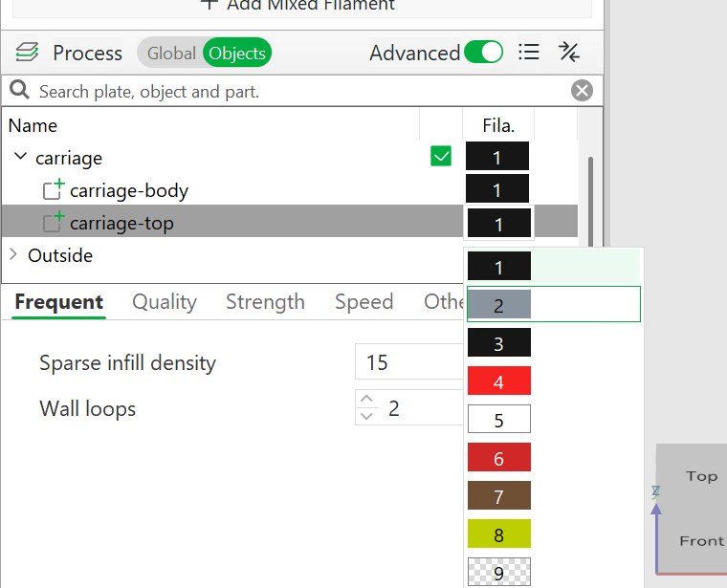Open filament selector for carriage row
This screenshot has width=727, height=588.
(497, 156)
